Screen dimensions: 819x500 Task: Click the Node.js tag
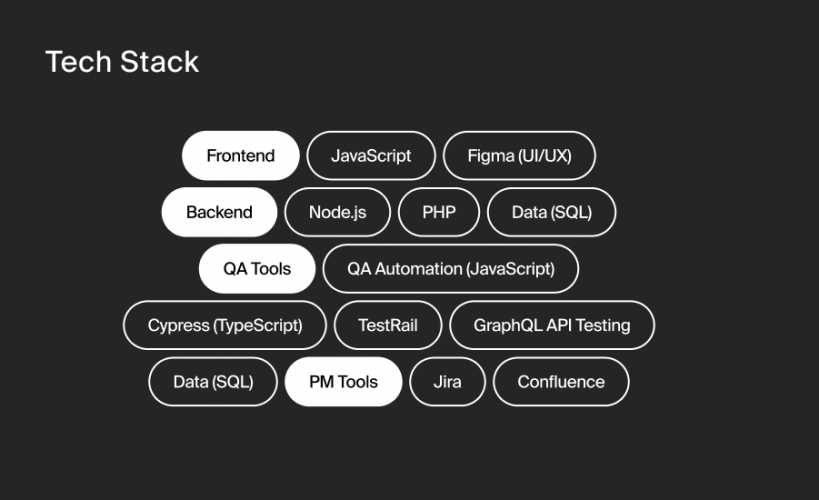(337, 212)
